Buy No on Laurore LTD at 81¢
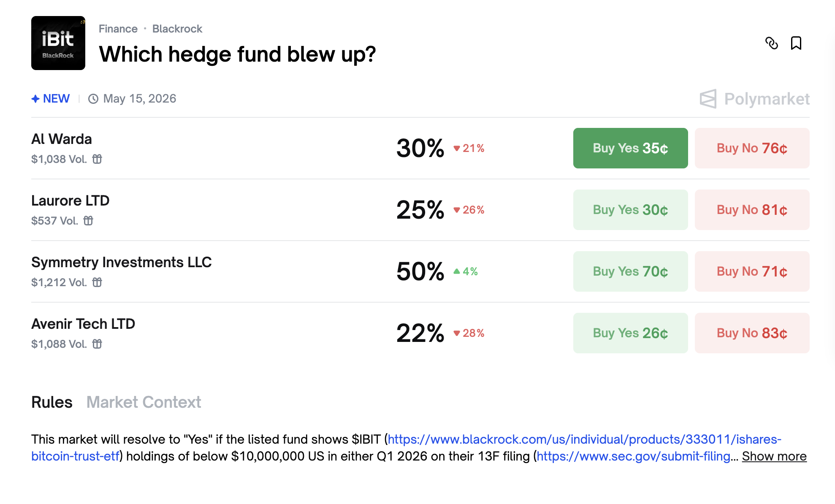 (752, 210)
